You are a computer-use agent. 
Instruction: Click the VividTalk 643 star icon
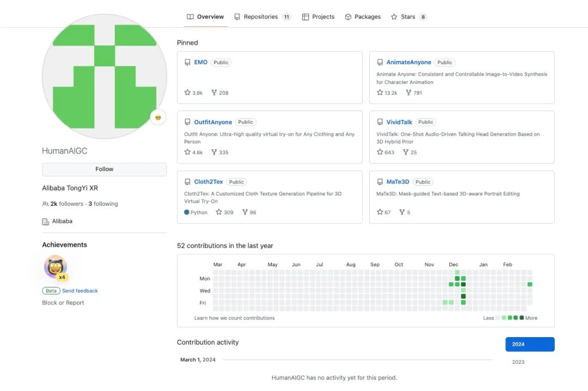pos(380,152)
